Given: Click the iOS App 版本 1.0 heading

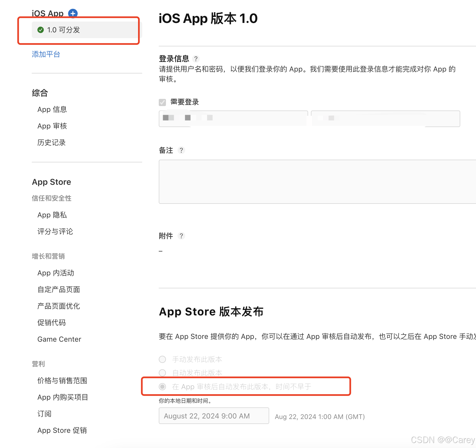Looking at the screenshot, I should click(x=208, y=19).
